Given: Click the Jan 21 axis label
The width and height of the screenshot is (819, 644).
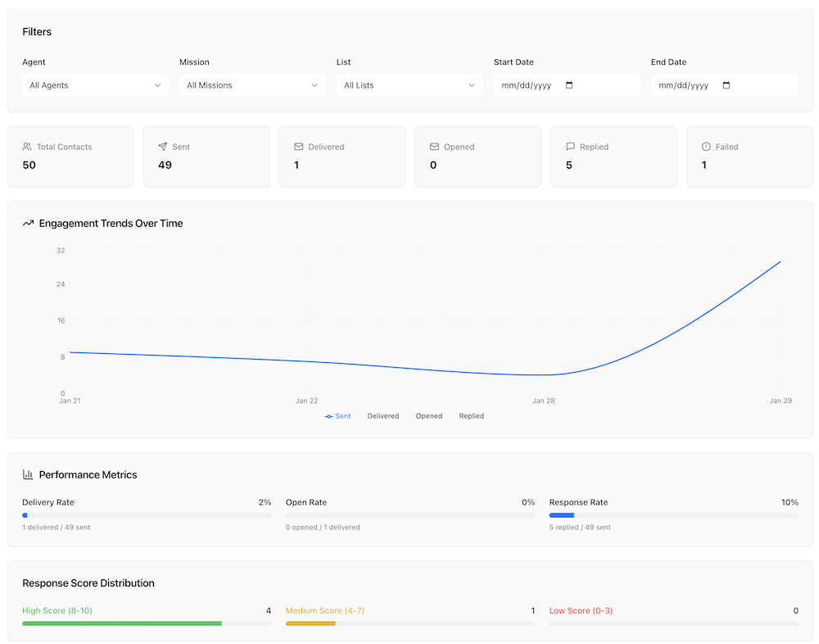Looking at the screenshot, I should pyautogui.click(x=70, y=401).
